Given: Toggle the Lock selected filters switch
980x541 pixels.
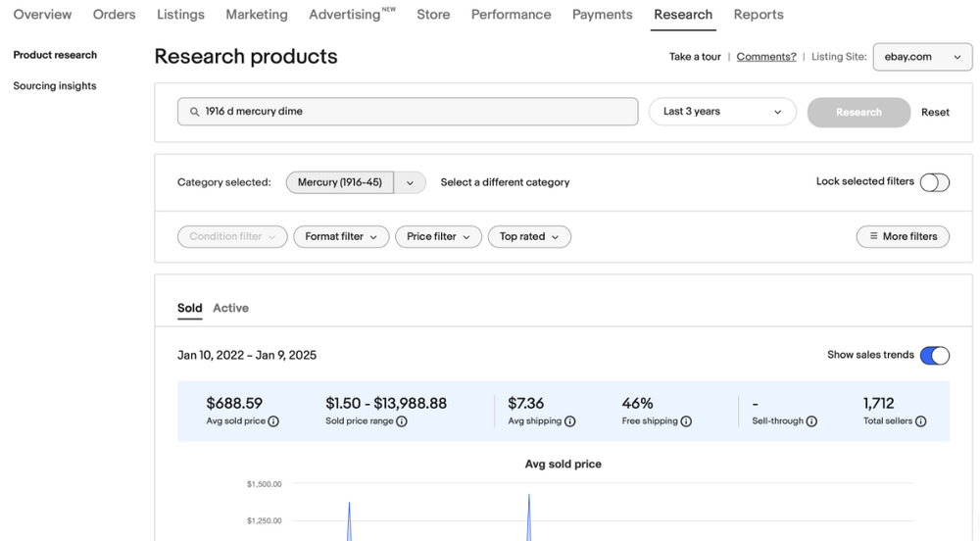Looking at the screenshot, I should coord(934,181).
